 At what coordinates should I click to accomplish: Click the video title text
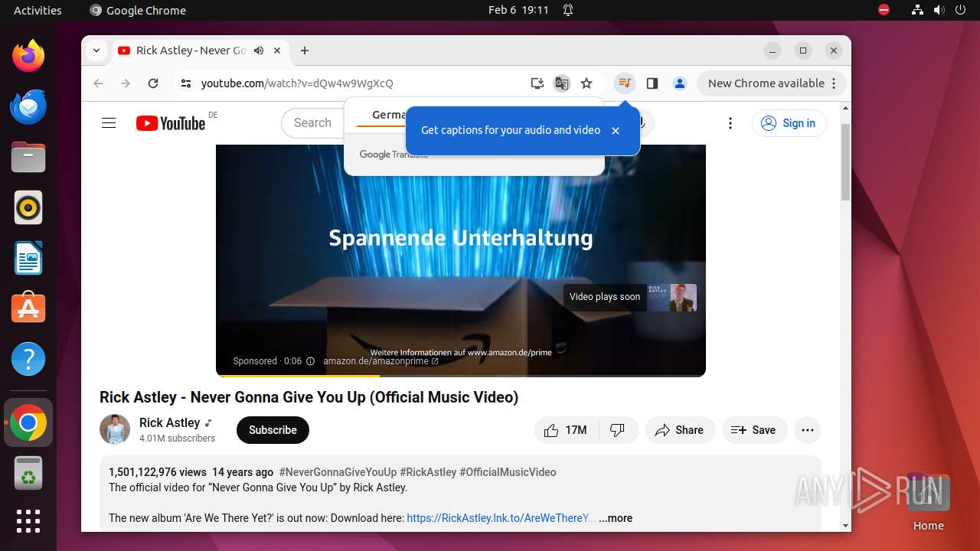click(x=309, y=397)
